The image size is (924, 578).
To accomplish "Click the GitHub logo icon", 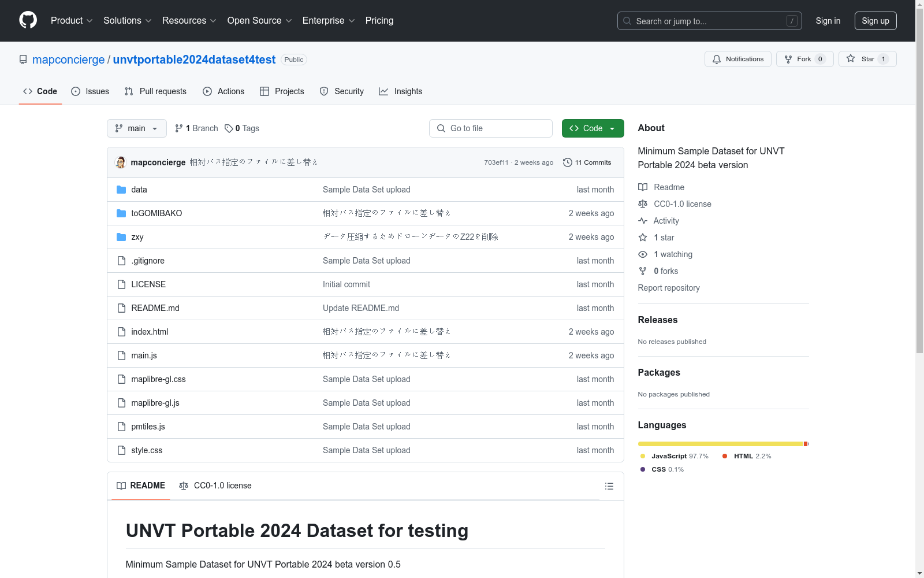I will point(28,20).
